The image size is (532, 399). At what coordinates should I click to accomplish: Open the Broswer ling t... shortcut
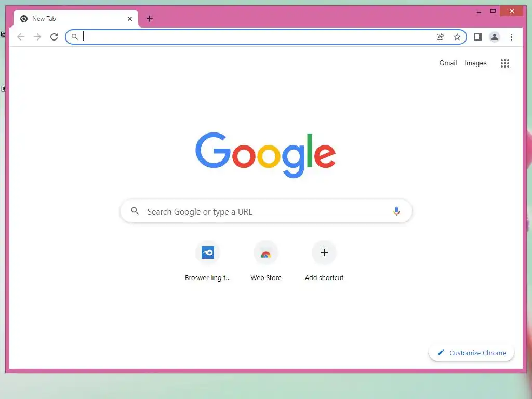pos(208,261)
